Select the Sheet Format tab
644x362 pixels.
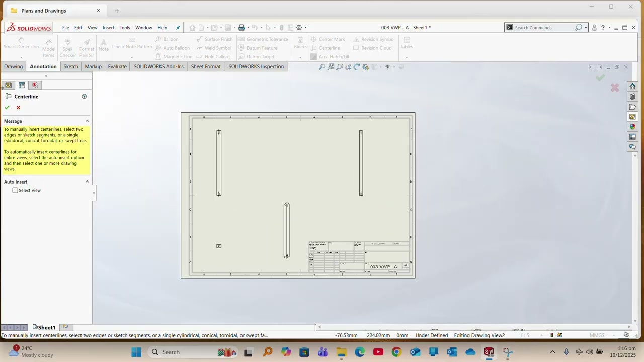pos(206,66)
